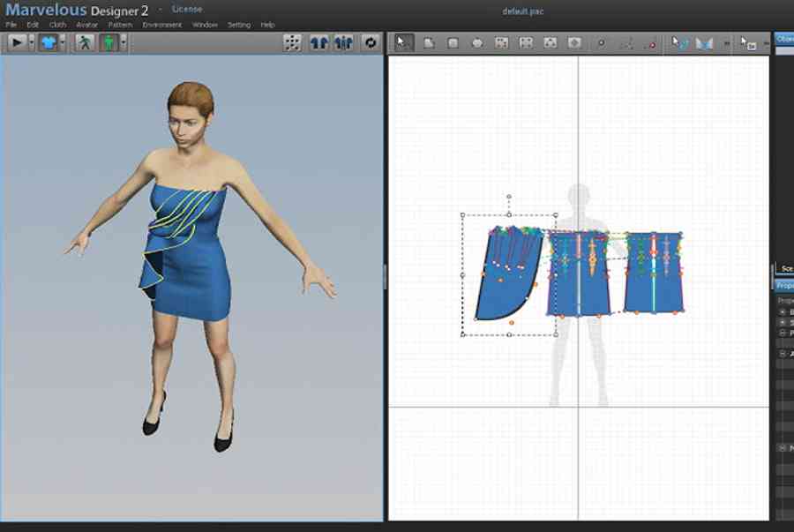This screenshot has height=532, width=794.
Task: Open the Environment menu
Action: 162,25
